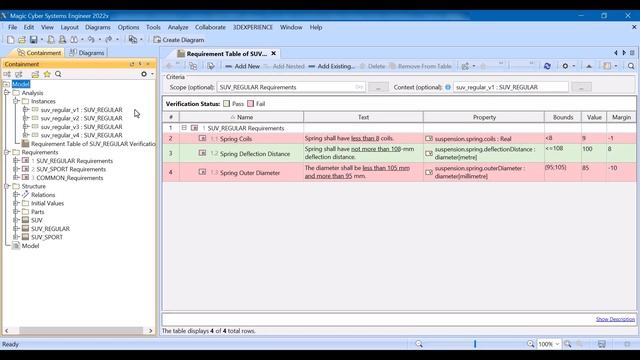
Task: Save the project with the floppy icon
Action: 33,40
